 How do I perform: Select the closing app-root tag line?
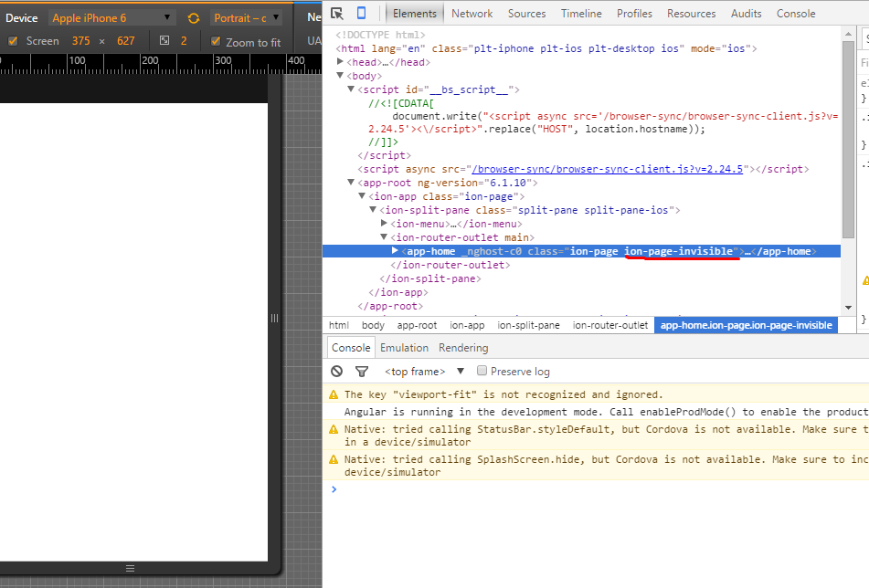[x=390, y=306]
